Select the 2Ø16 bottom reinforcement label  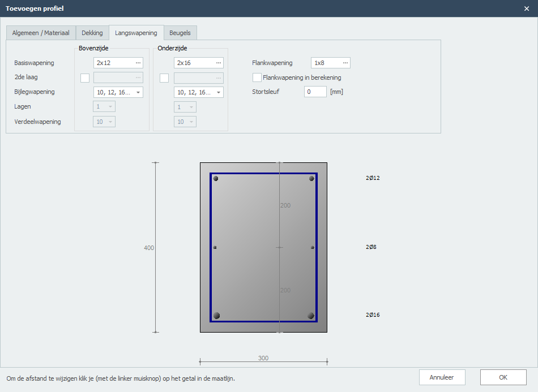click(x=373, y=315)
